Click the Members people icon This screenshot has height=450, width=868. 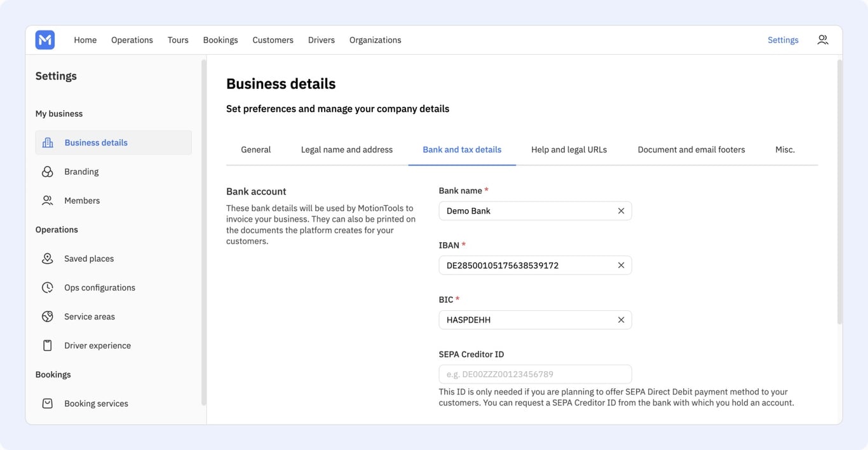48,201
